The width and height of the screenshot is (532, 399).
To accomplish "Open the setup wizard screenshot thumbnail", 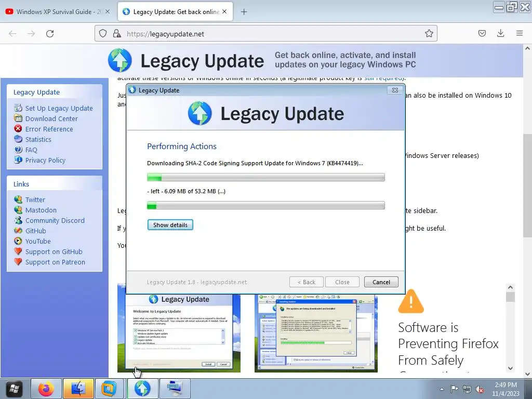I will (x=179, y=333).
